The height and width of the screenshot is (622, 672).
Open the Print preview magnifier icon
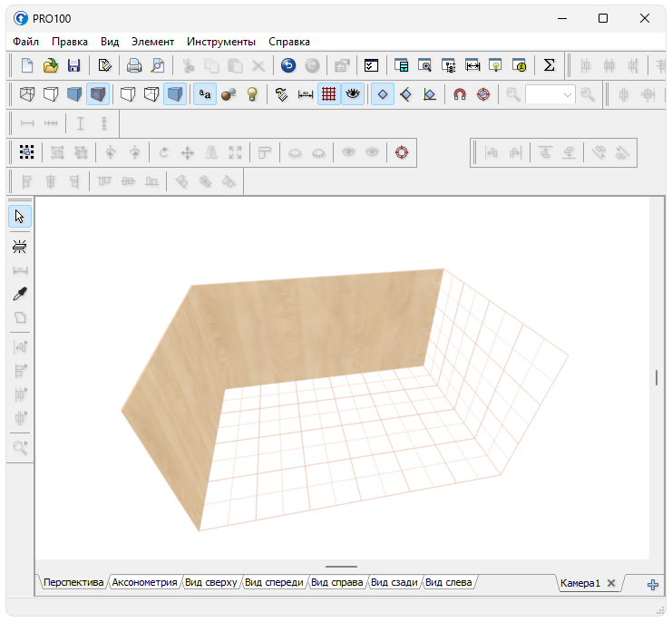158,65
